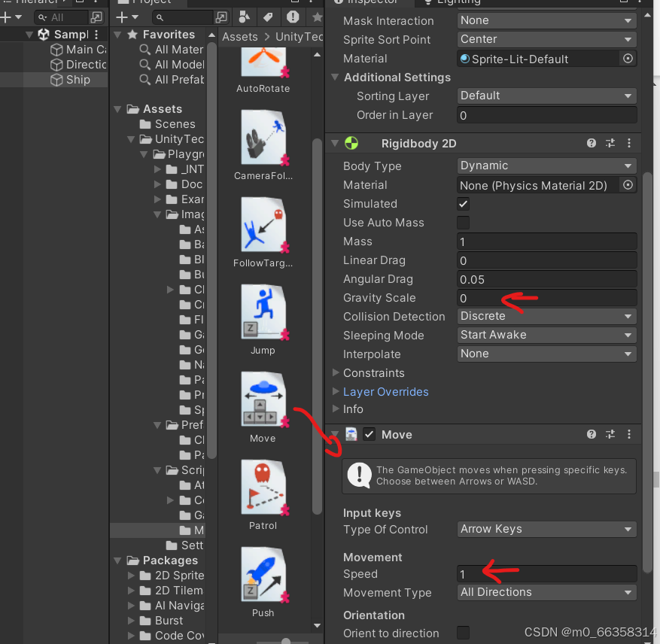The height and width of the screenshot is (644, 660).
Task: Open Body Type Dynamic dropdown
Action: [547, 166]
